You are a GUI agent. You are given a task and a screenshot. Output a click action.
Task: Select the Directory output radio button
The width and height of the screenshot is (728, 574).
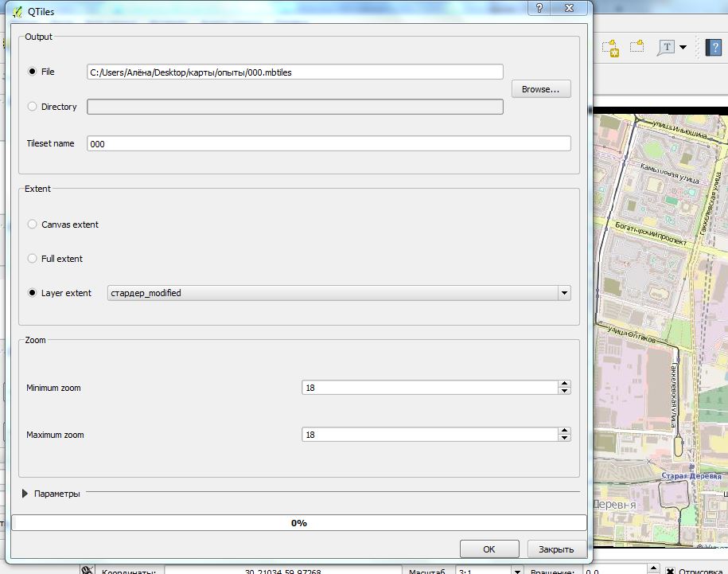click(x=32, y=107)
